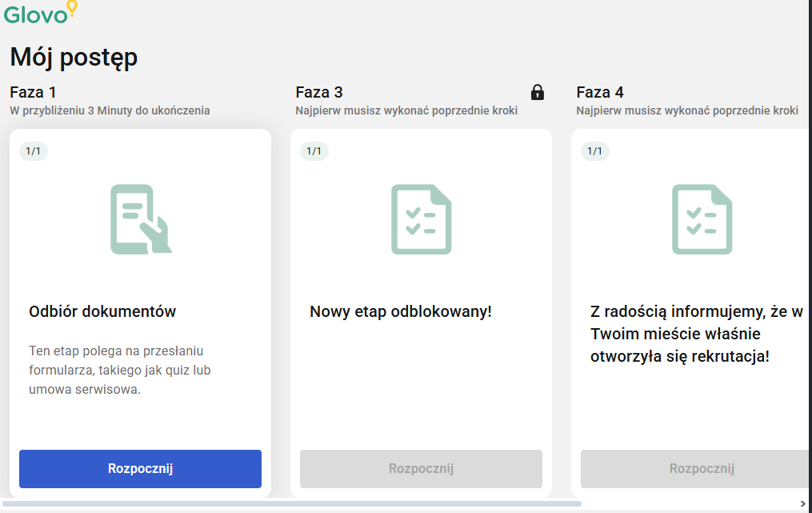
Task: Click the right scroll arrow of the scrollbar
Action: point(803,503)
